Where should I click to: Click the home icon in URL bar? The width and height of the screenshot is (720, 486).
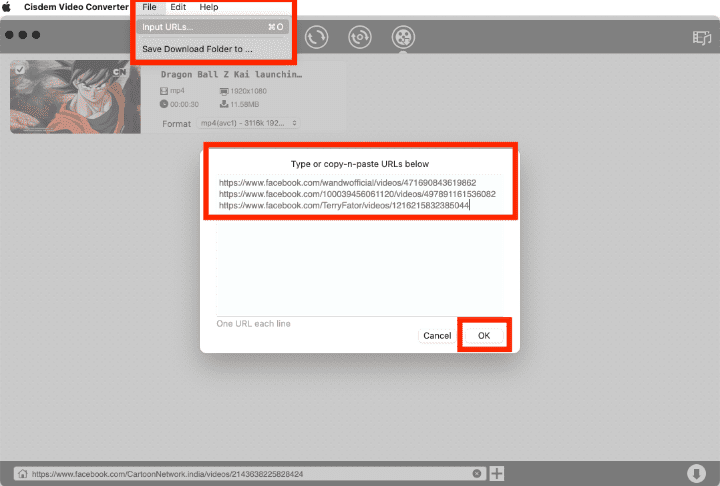tap(22, 474)
